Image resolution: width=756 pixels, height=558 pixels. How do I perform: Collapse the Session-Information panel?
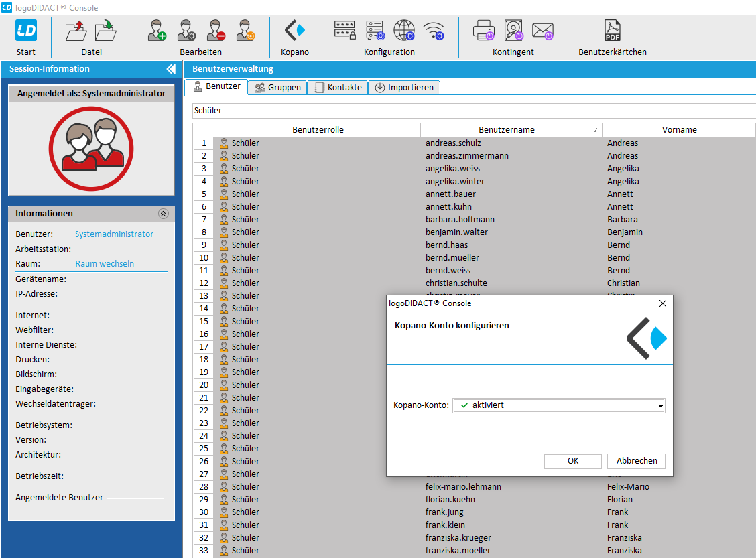171,69
